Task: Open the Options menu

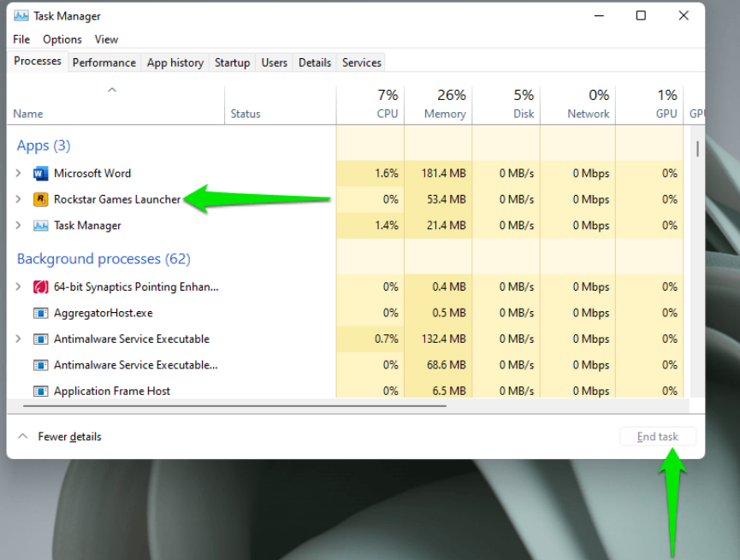Action: point(62,39)
